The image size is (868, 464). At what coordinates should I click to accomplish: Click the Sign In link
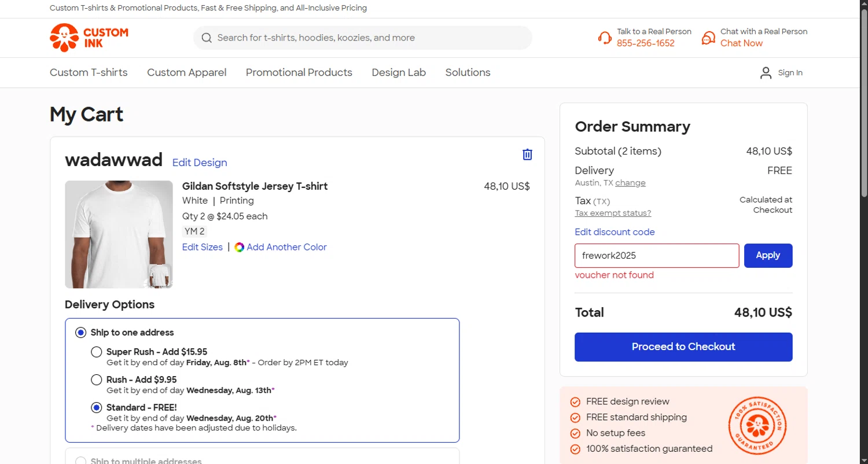790,73
